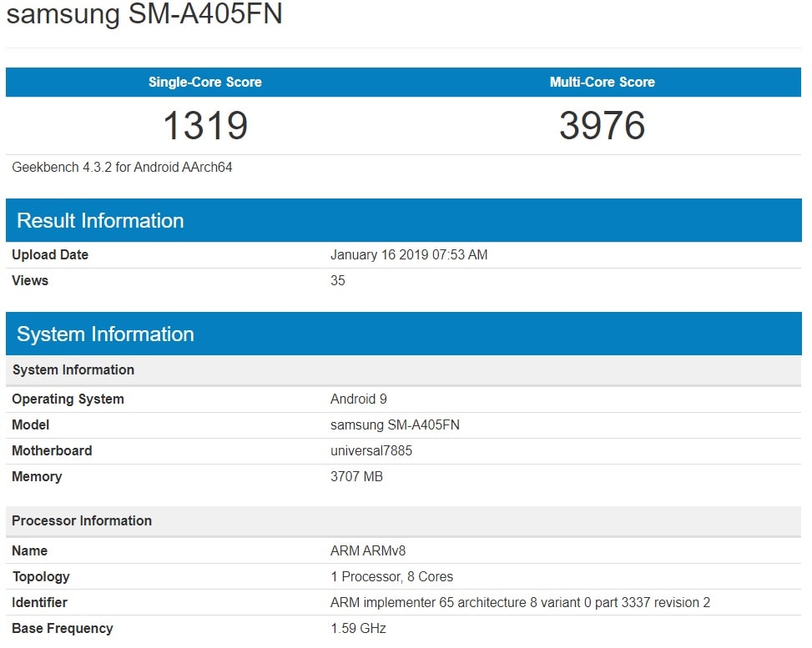Select the ARM ARMv8 value
Screen dimensions: 812x648
pyautogui.click(x=368, y=550)
